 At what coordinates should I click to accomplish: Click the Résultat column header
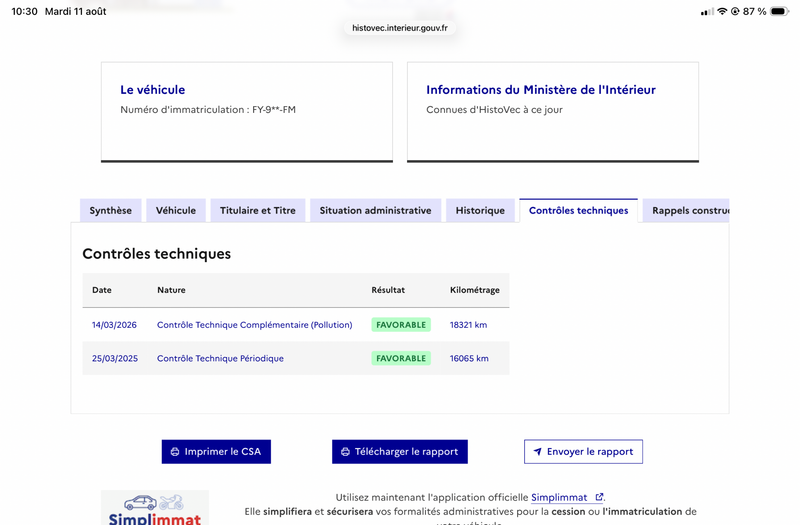tap(388, 290)
